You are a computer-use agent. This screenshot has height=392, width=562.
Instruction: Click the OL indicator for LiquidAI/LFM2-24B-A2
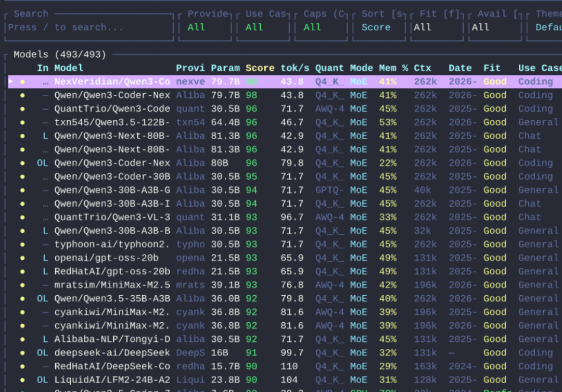pos(42,380)
